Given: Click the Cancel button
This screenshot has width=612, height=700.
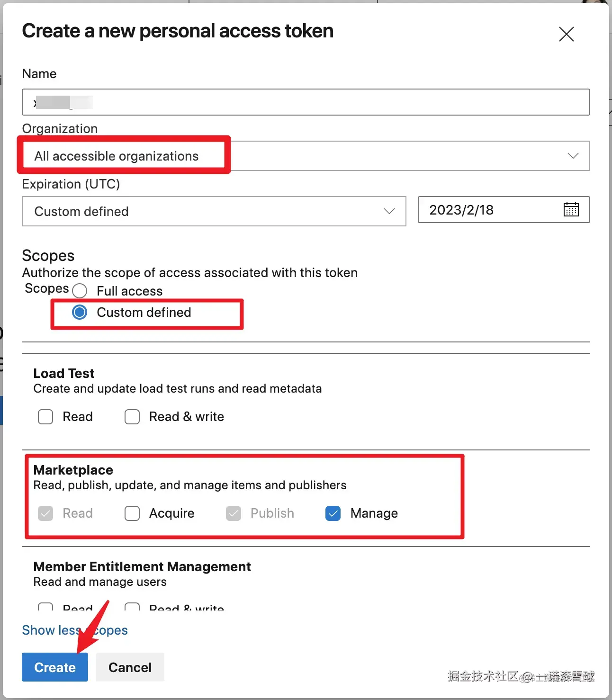Looking at the screenshot, I should pyautogui.click(x=130, y=667).
